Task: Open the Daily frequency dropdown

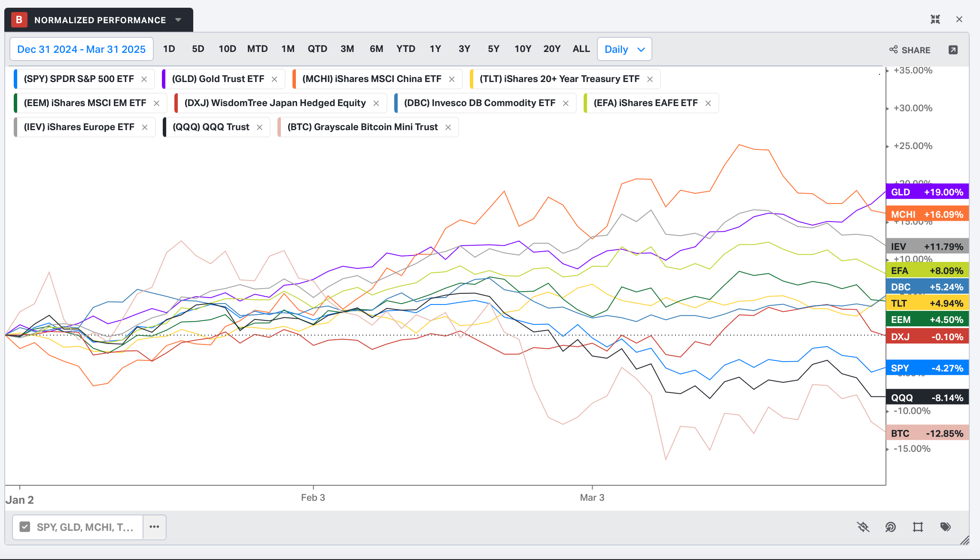Action: point(624,49)
